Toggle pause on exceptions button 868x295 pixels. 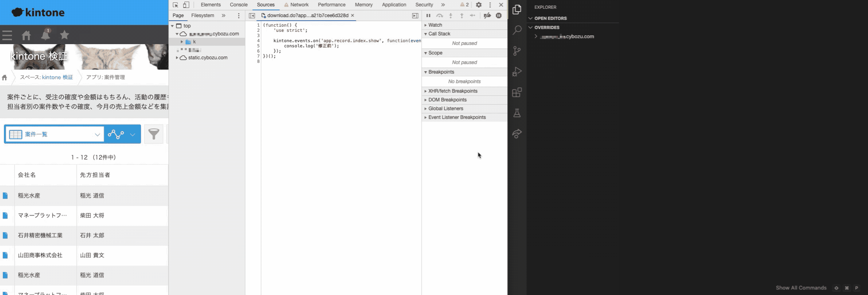499,16
